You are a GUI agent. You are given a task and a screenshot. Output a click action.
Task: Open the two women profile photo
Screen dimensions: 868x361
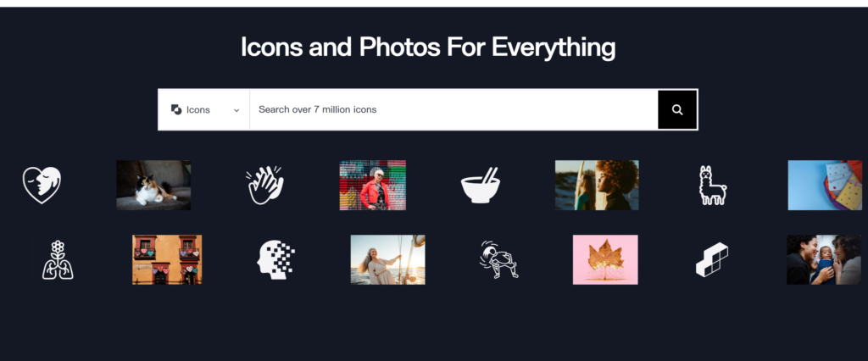point(597,185)
